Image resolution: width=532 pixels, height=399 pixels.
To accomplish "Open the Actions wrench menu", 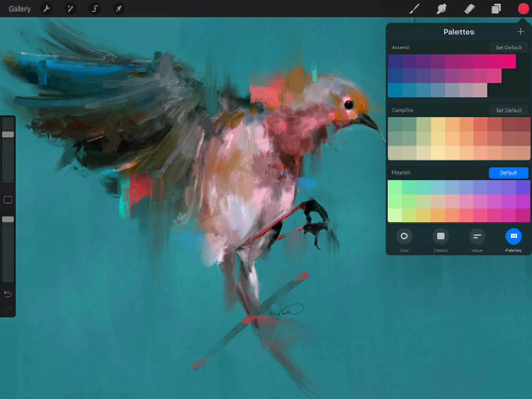I will coord(46,9).
